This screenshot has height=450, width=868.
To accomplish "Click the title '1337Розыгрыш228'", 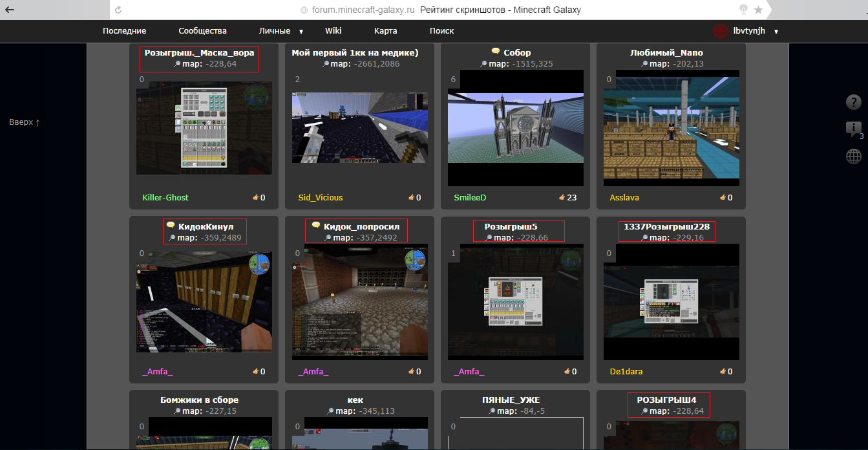I will 667,226.
